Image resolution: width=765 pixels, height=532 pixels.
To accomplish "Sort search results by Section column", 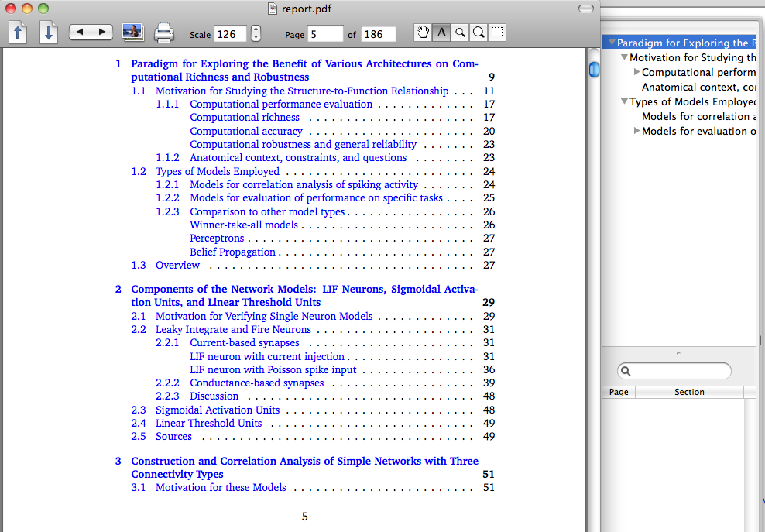I will pos(689,392).
